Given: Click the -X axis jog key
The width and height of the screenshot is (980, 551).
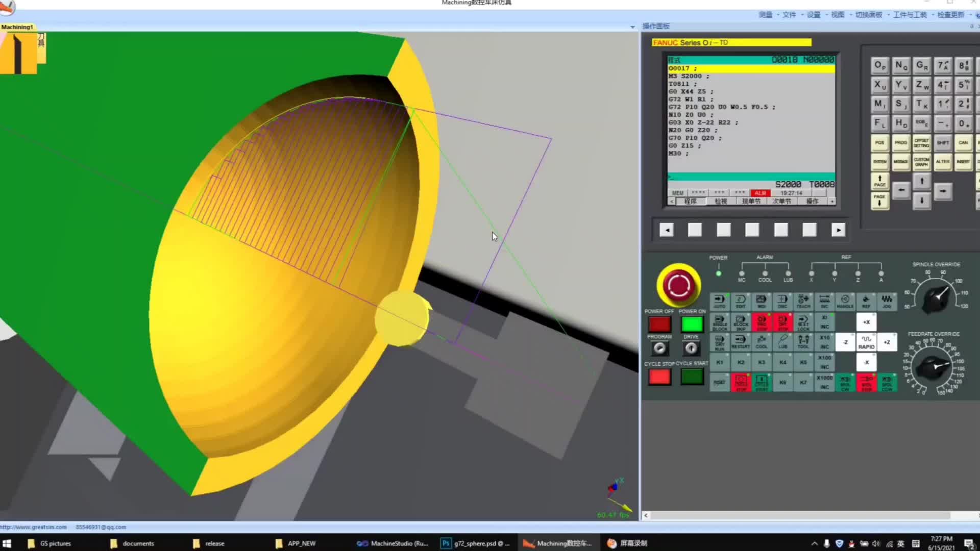Looking at the screenshot, I should click(866, 362).
